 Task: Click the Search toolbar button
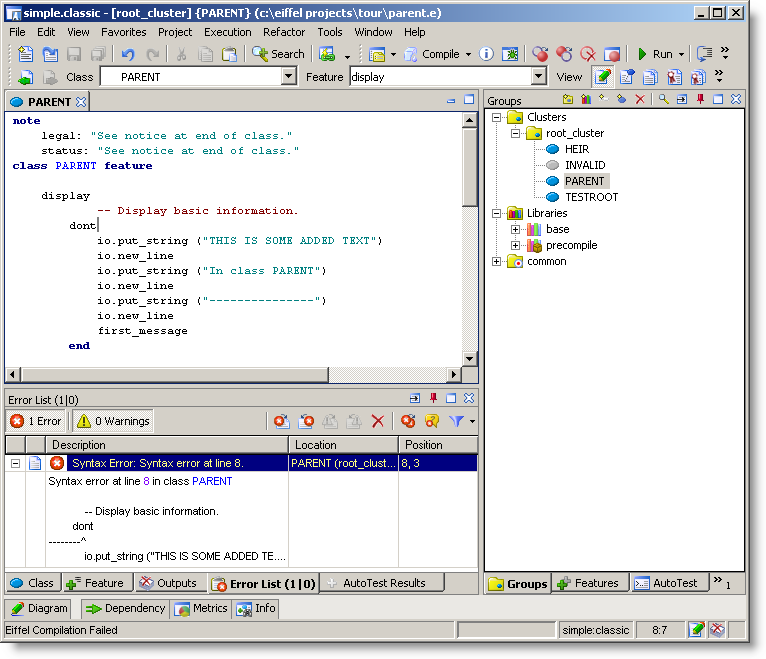[x=279, y=54]
